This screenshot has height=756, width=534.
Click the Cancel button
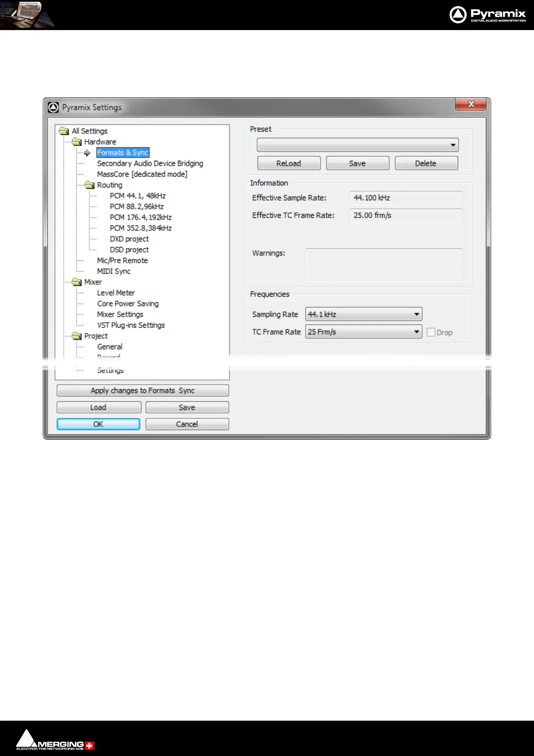tap(187, 424)
